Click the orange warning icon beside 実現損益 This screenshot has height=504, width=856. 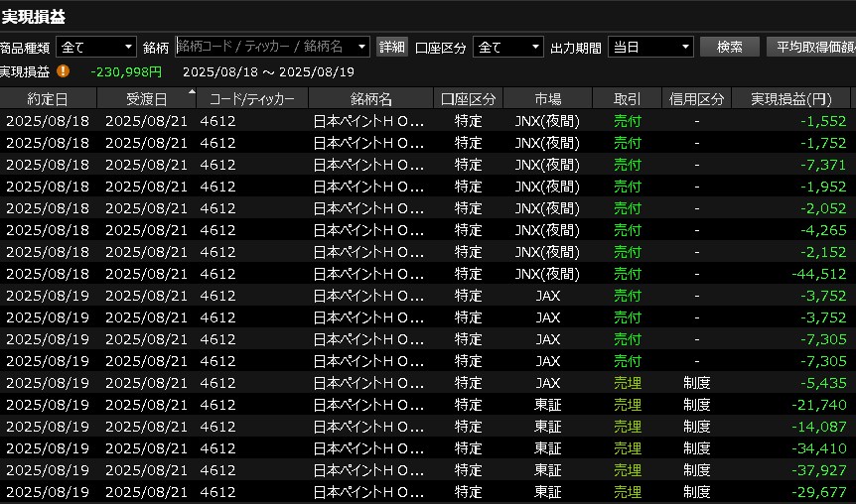coord(64,71)
